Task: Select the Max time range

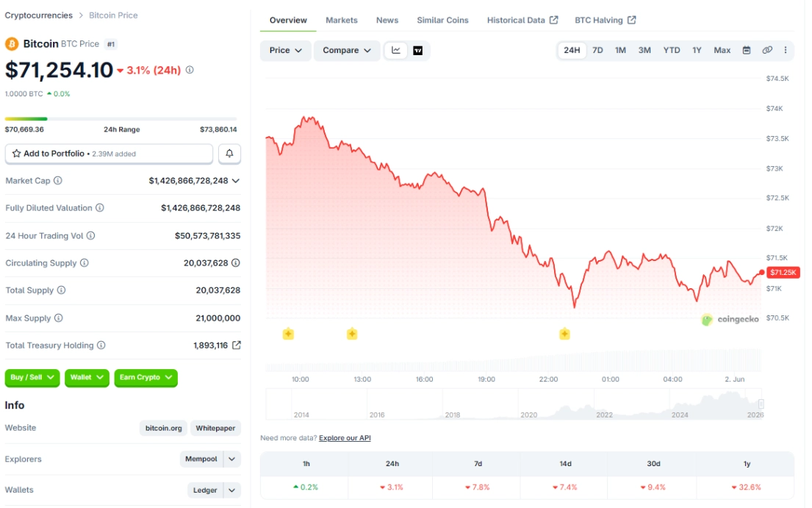Action: tap(722, 50)
